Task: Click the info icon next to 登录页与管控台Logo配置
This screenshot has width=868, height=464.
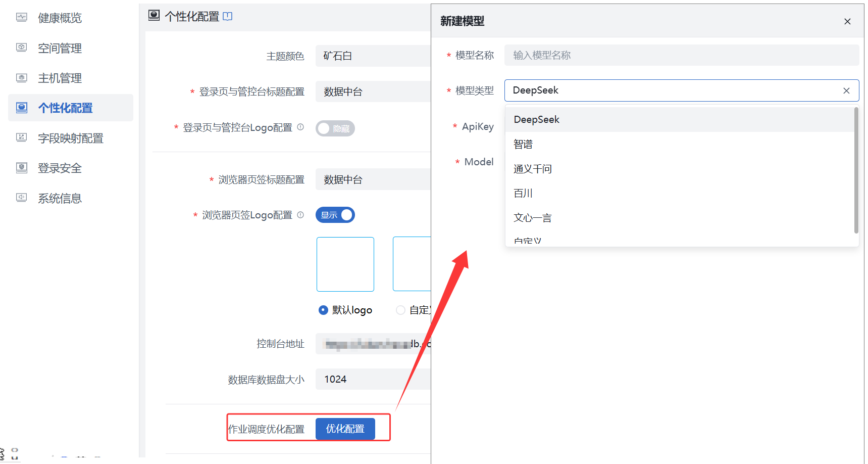Action: click(x=301, y=127)
